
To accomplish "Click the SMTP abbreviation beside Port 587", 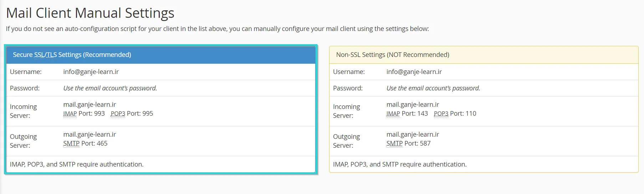I will 394,144.
